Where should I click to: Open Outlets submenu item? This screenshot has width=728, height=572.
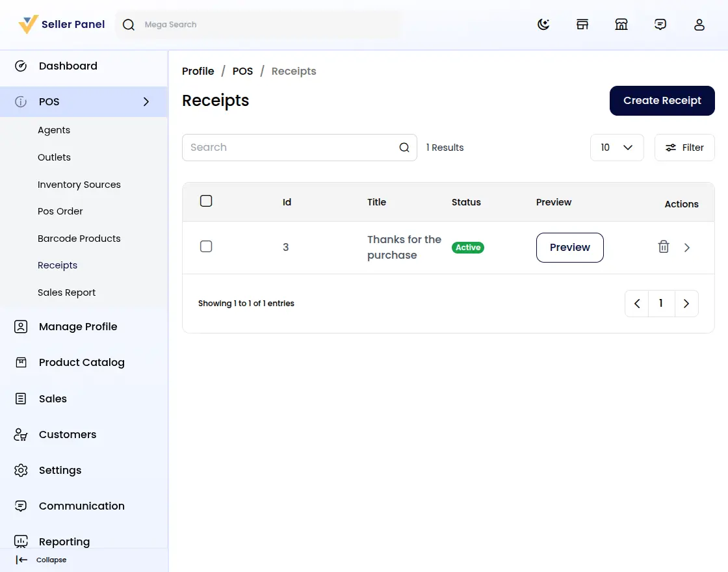point(55,157)
